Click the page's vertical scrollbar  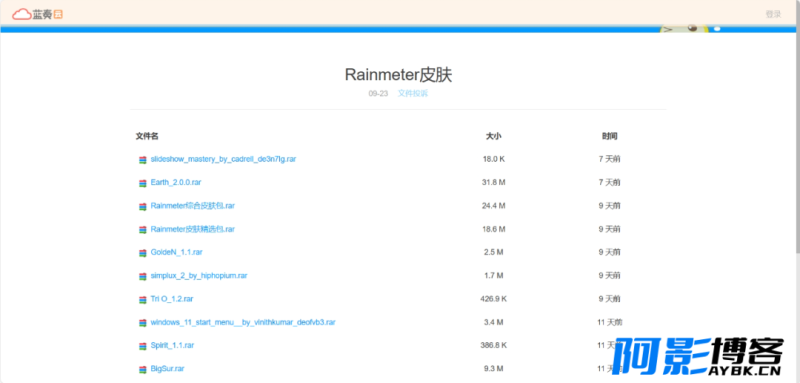(797, 138)
